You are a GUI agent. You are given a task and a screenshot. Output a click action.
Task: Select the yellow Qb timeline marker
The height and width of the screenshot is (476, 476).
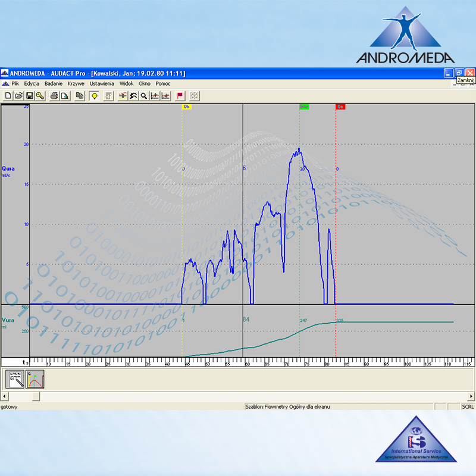[186, 107]
